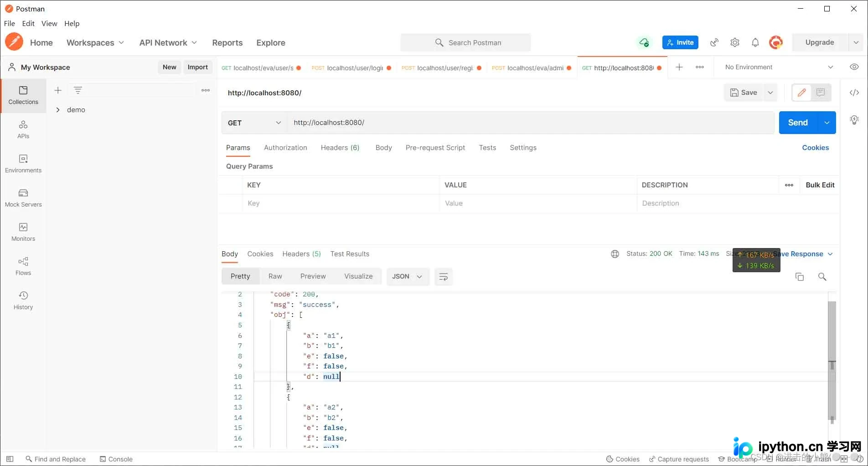Image resolution: width=868 pixels, height=466 pixels.
Task: Select the Raw response view
Action: click(275, 276)
